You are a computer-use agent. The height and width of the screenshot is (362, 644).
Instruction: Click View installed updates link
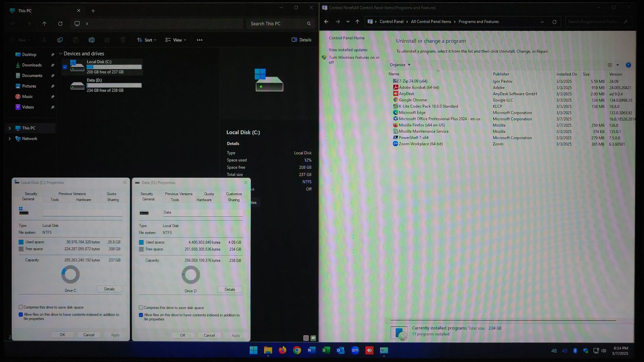point(348,50)
